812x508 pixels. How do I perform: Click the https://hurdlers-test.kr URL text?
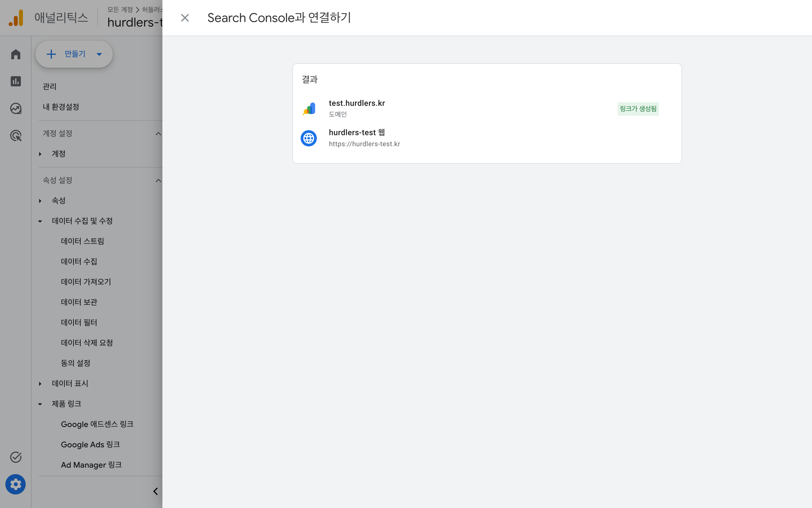click(364, 144)
